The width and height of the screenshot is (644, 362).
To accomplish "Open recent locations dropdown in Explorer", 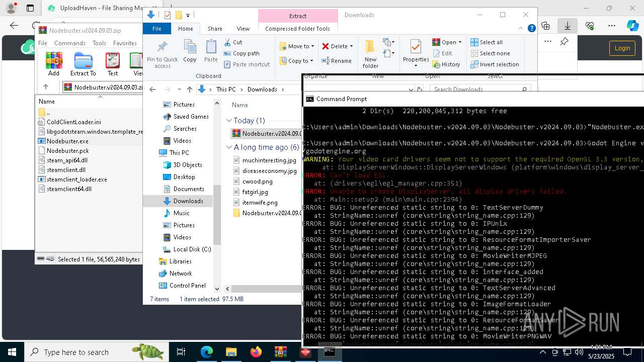I will click(x=179, y=89).
